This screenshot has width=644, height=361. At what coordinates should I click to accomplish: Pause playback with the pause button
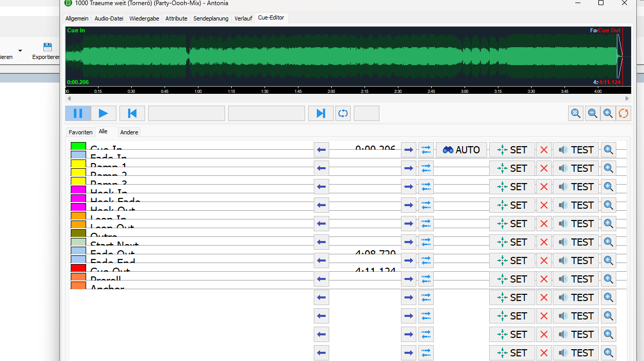78,113
